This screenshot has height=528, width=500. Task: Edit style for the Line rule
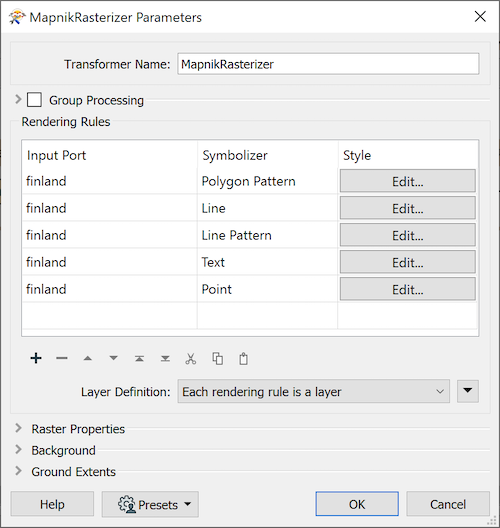click(x=408, y=208)
